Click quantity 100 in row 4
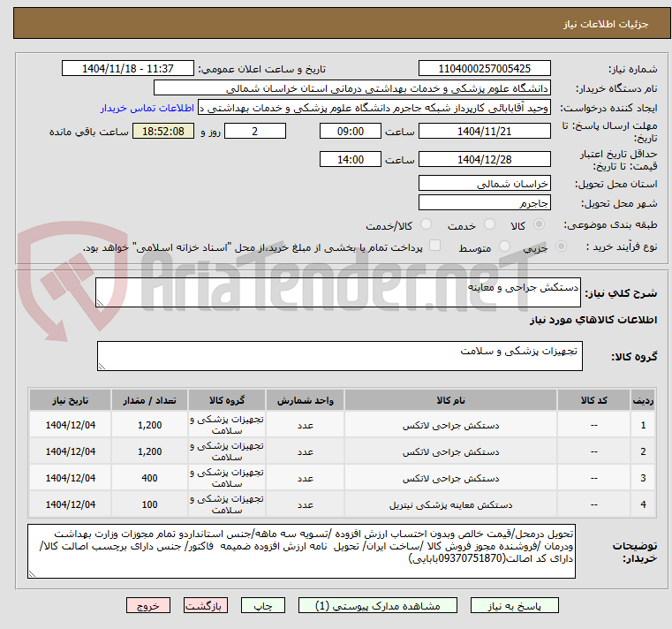The height and width of the screenshot is (629, 672). point(149,504)
